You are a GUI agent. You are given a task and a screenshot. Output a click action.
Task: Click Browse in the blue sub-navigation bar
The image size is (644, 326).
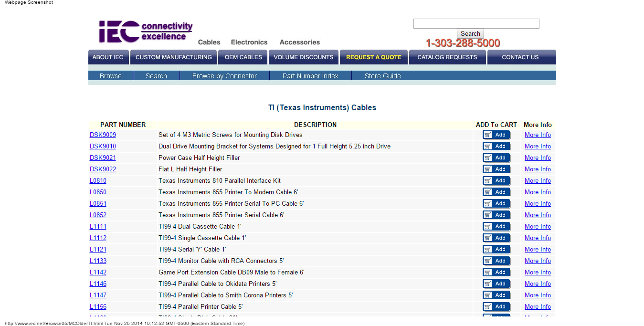click(111, 76)
